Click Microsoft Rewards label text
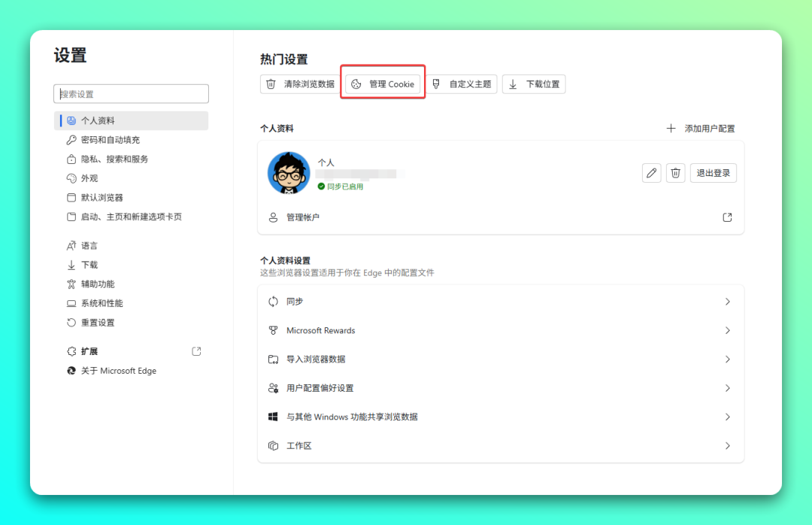Image resolution: width=812 pixels, height=525 pixels. click(320, 330)
